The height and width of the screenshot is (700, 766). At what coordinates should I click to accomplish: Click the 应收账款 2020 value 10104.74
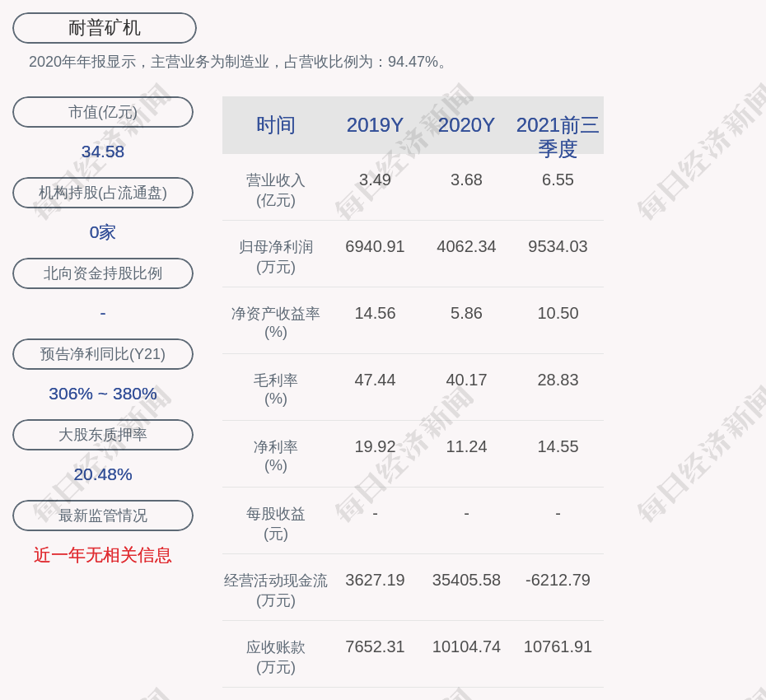tap(466, 646)
